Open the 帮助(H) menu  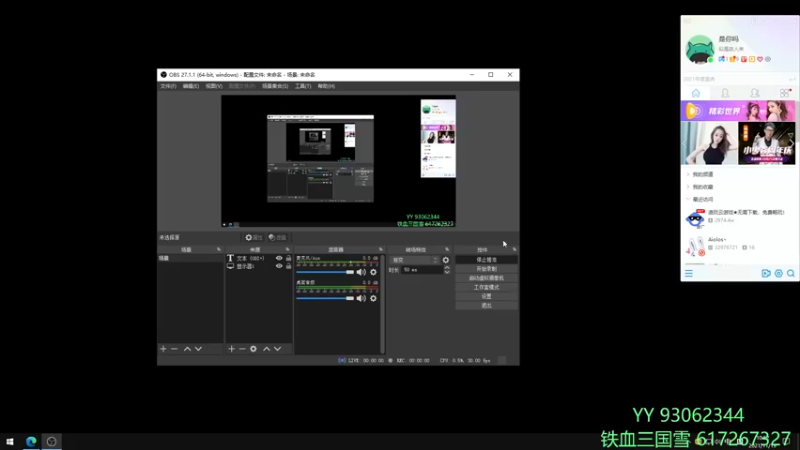point(326,86)
